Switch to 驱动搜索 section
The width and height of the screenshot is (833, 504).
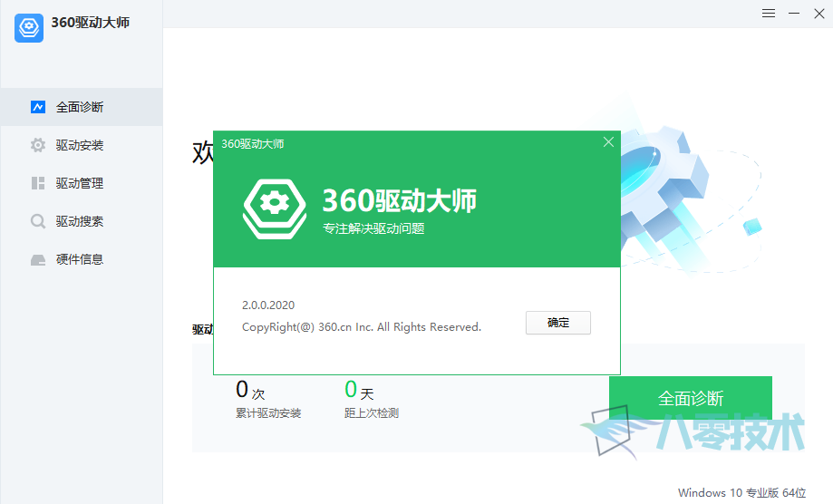point(80,221)
